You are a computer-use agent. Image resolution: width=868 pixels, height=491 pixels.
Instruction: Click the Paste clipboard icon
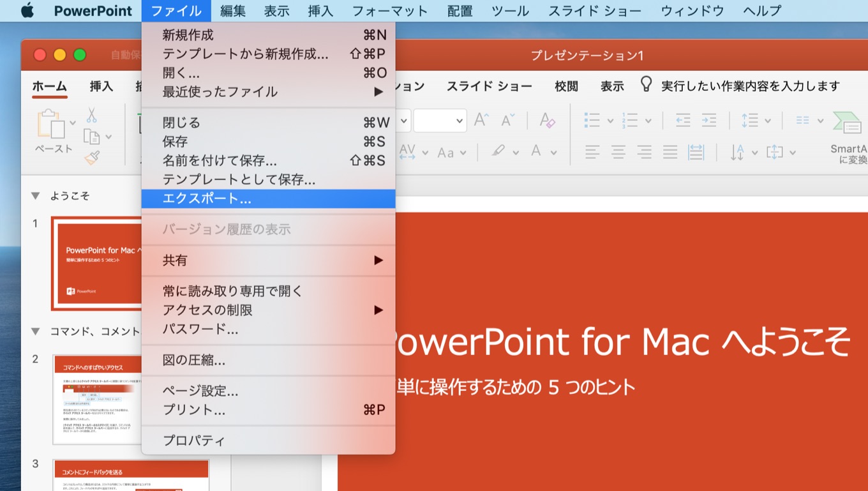[x=52, y=124]
